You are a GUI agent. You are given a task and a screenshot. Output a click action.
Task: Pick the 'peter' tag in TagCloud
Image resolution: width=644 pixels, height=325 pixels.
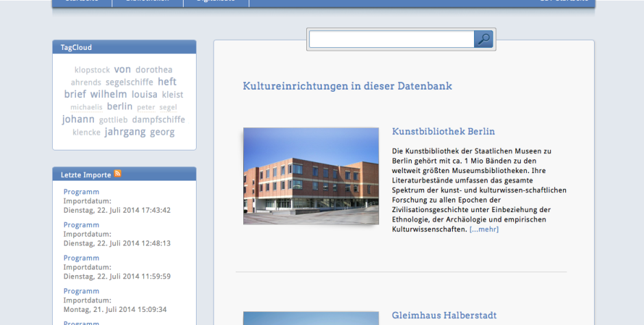click(146, 107)
